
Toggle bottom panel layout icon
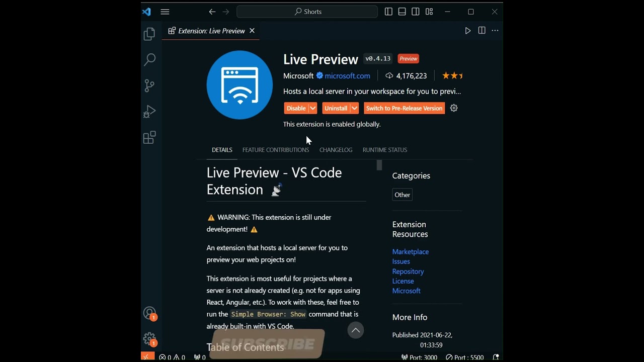pos(402,12)
